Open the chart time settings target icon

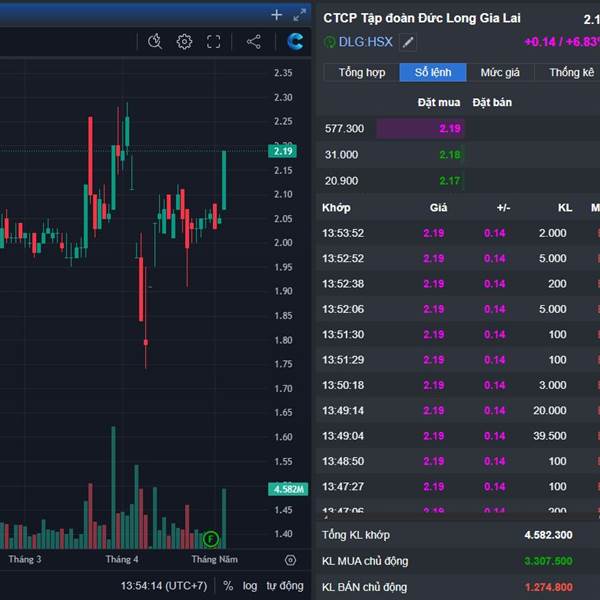point(290,560)
